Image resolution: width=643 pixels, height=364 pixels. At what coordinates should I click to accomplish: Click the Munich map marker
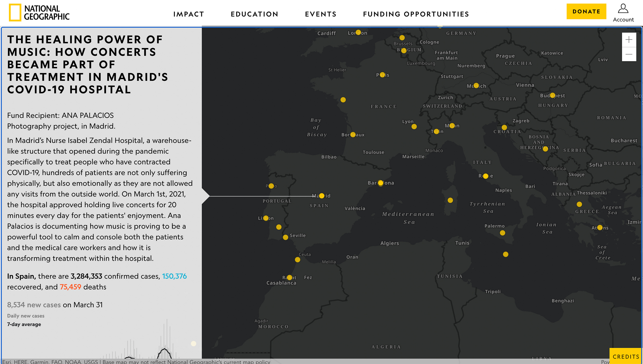click(476, 85)
